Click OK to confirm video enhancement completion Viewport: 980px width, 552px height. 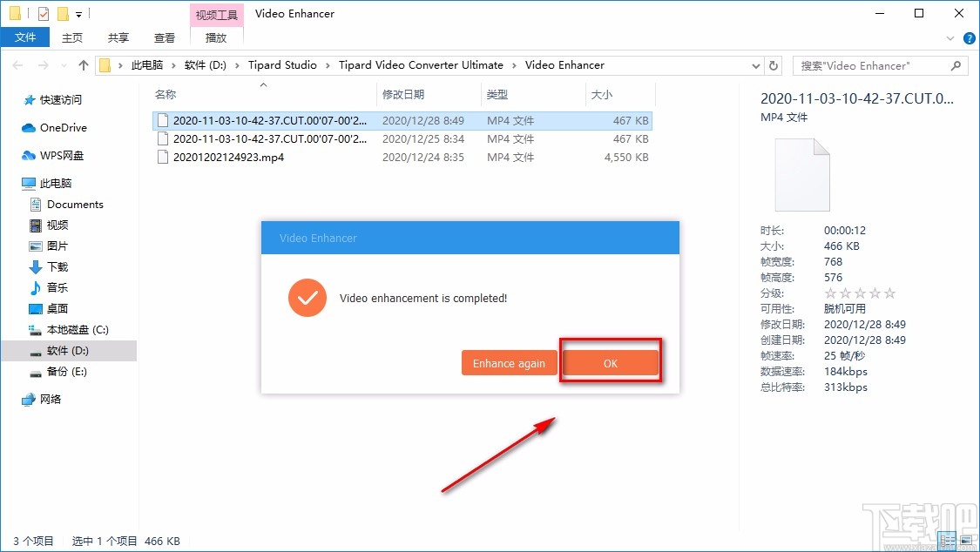click(x=610, y=362)
